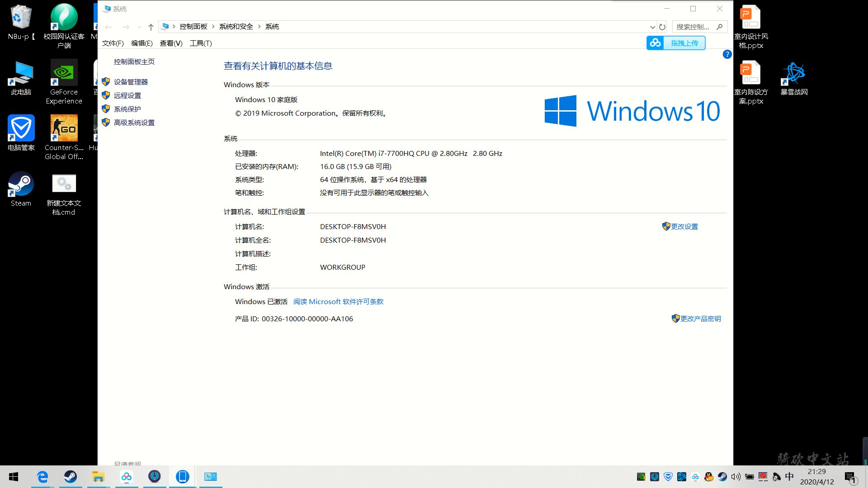
Task: Select GeForce Experience desktop icon
Action: 64,82
